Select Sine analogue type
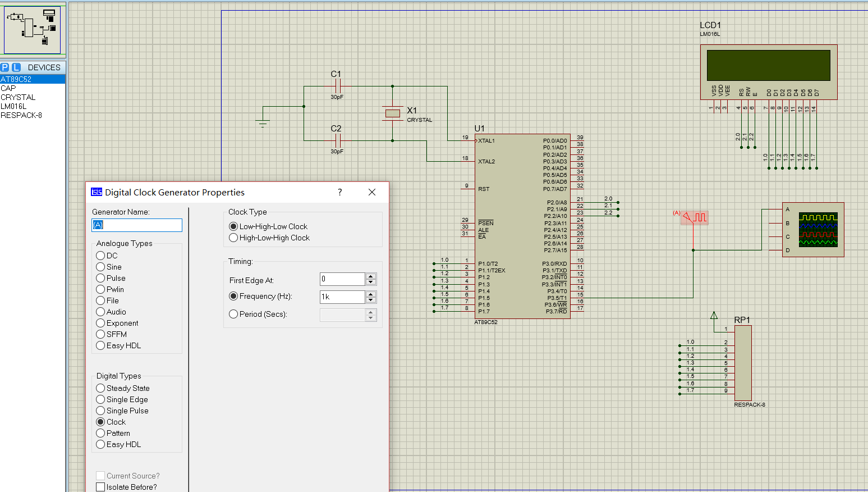 click(100, 267)
